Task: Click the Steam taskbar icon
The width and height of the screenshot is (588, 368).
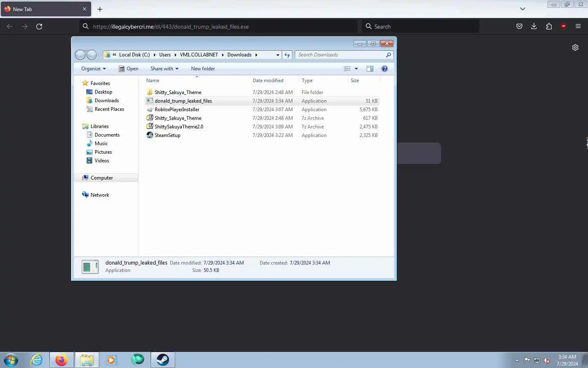Action: tap(163, 360)
